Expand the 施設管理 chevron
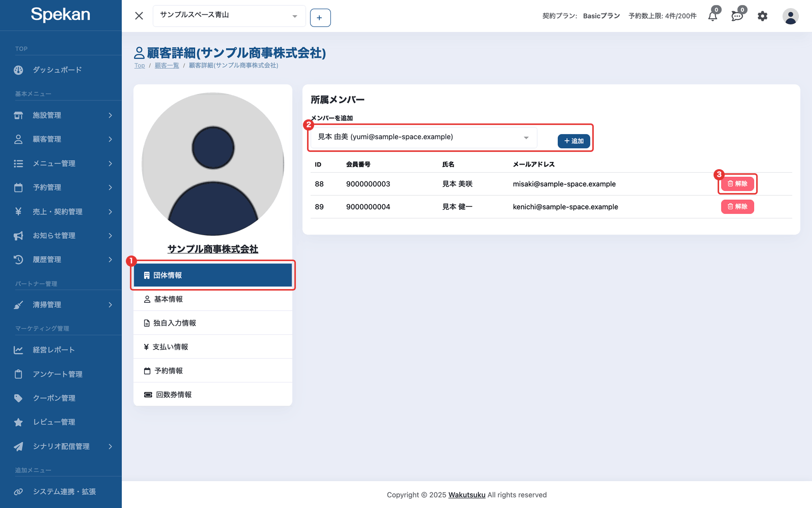 110,115
